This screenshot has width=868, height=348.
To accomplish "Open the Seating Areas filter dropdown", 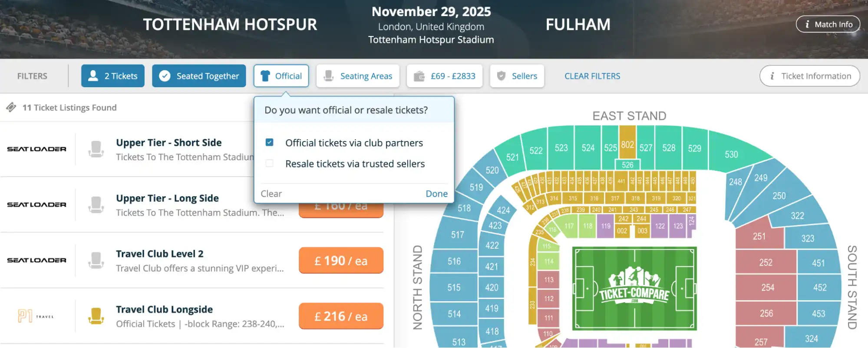I will click(x=358, y=76).
